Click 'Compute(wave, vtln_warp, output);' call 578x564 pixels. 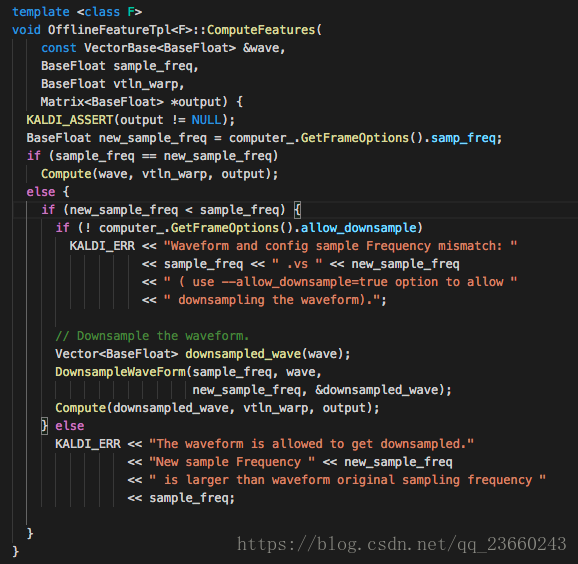(160, 174)
